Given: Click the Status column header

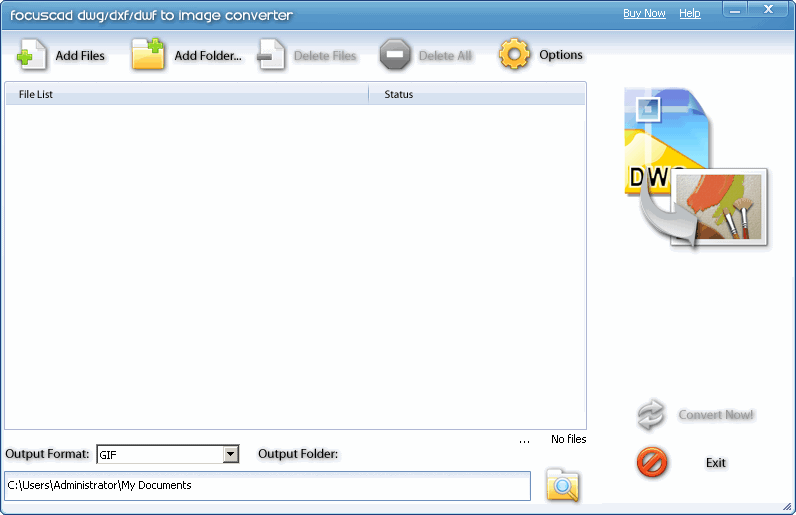Looking at the screenshot, I should click(476, 95).
